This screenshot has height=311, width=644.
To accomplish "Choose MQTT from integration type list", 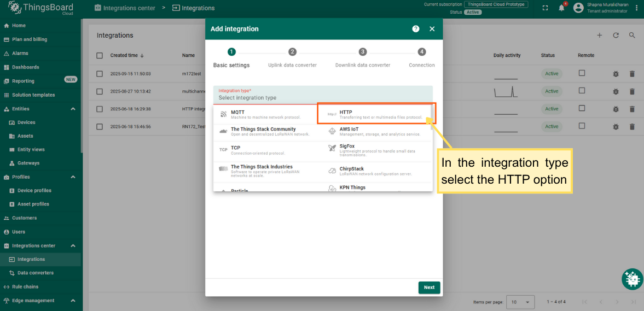I will [265, 114].
